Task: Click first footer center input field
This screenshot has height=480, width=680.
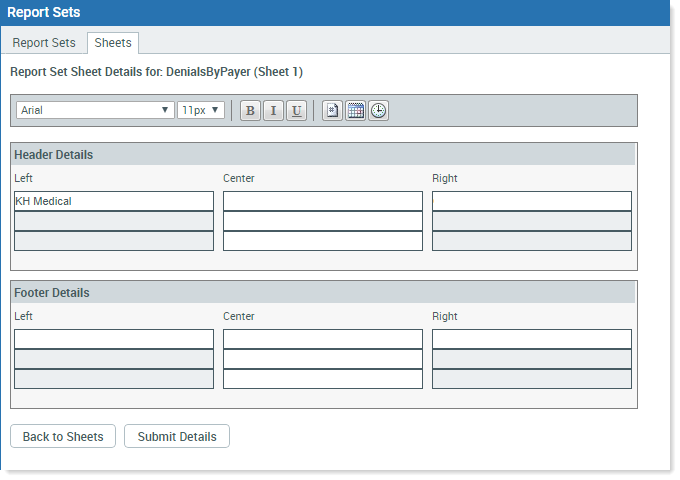Action: coord(323,339)
